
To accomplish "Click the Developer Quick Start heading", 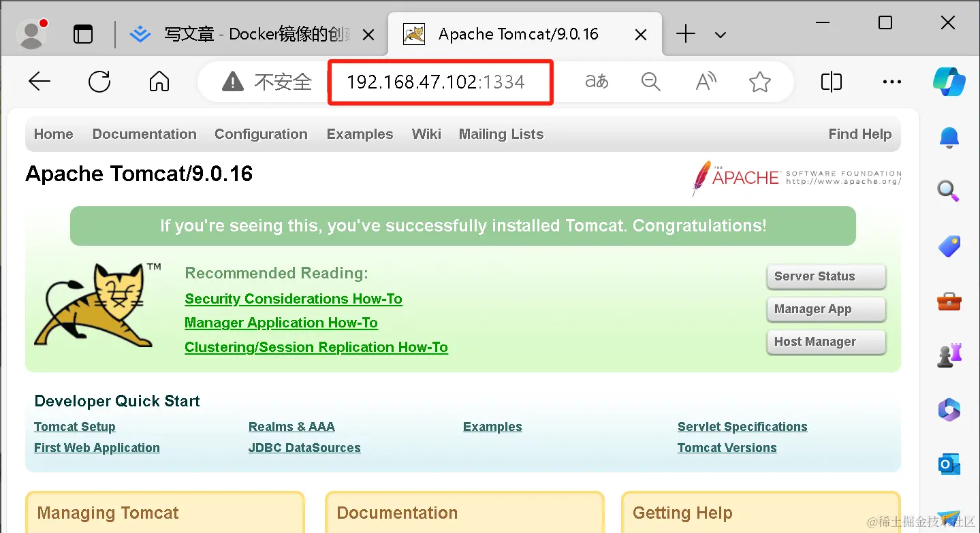I will click(117, 401).
